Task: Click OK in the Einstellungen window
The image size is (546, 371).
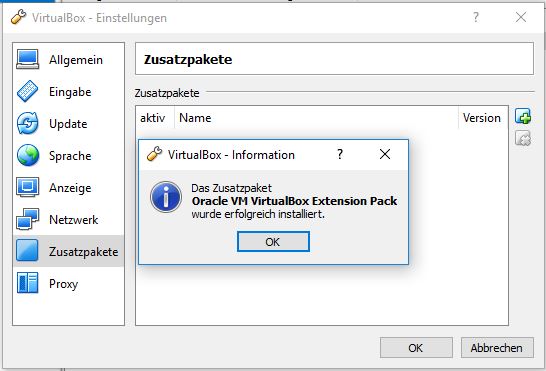Action: pyautogui.click(x=416, y=348)
